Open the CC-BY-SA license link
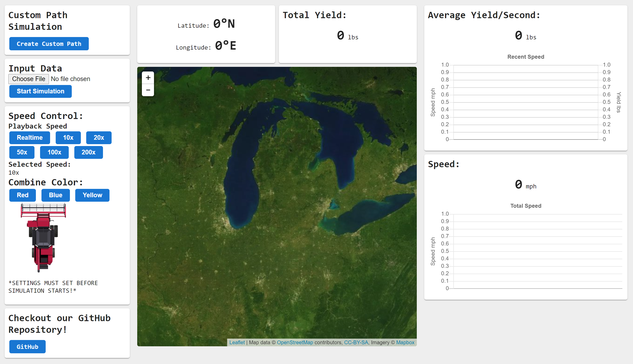 356,343
